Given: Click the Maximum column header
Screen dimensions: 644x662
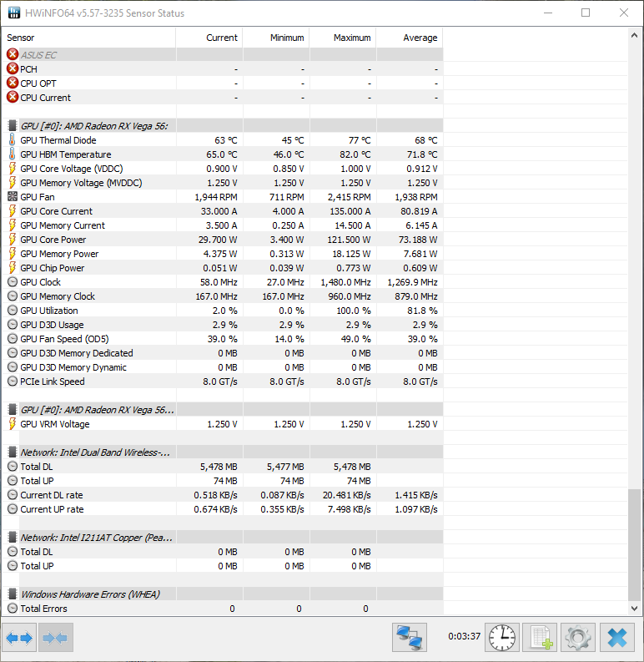Looking at the screenshot, I should tap(343, 38).
